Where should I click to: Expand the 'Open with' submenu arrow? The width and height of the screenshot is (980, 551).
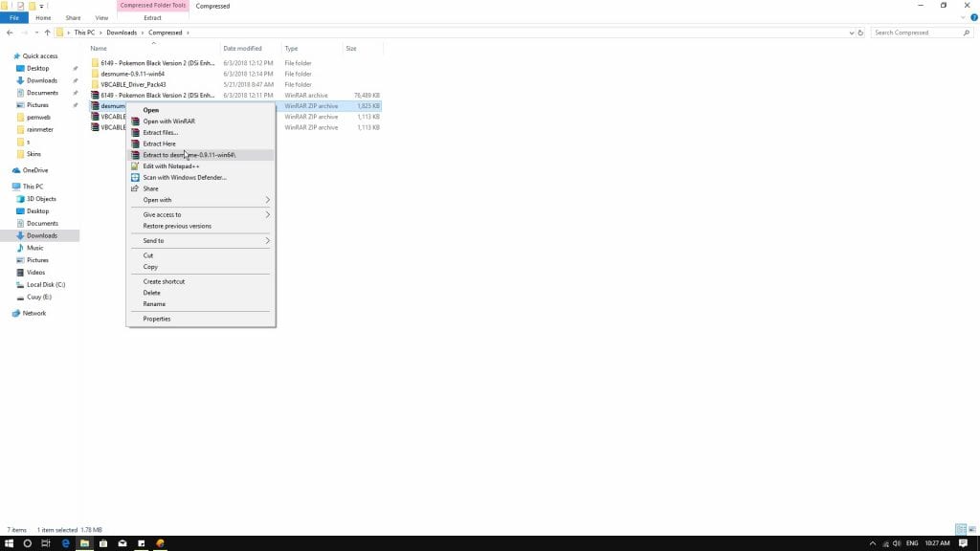[x=268, y=200]
